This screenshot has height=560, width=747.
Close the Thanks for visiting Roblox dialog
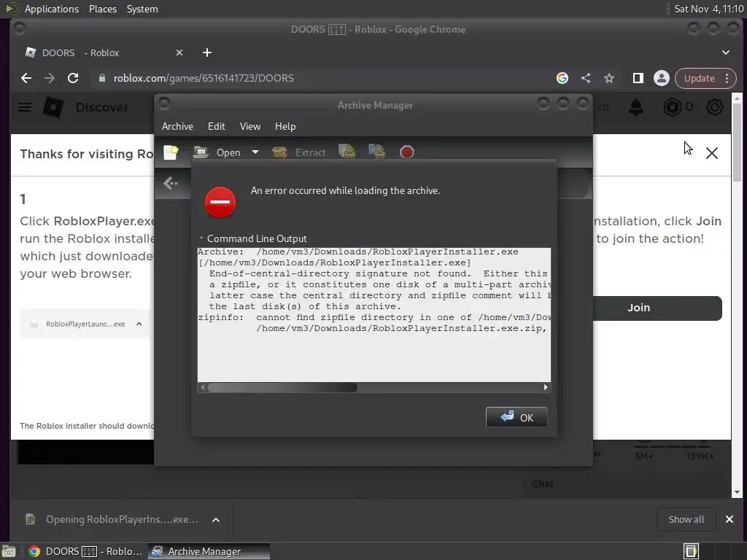pos(712,153)
